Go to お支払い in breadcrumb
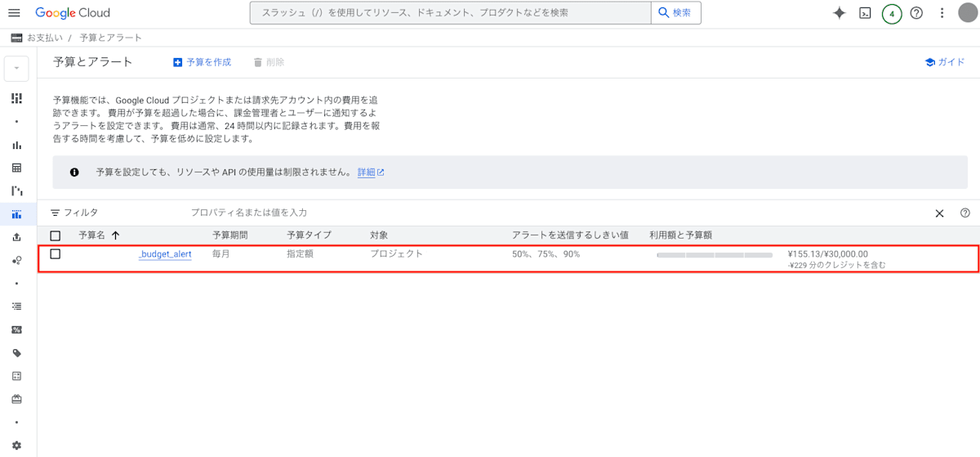 click(x=44, y=38)
